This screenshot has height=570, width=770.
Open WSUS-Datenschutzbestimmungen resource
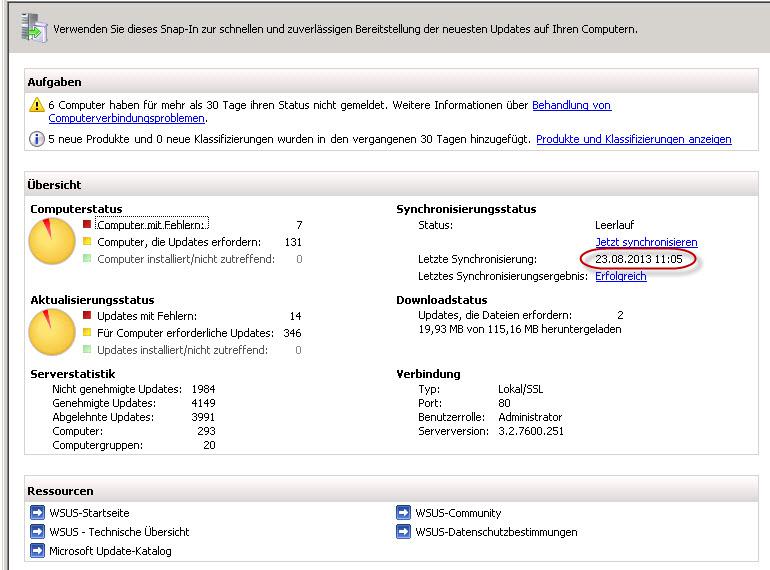pyautogui.click(x=496, y=532)
